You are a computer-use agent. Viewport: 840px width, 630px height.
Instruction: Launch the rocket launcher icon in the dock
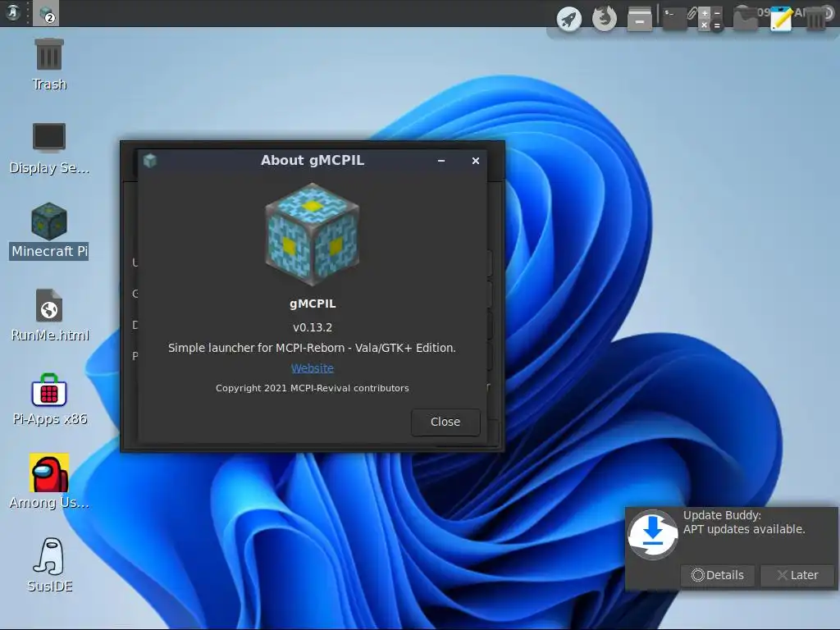coord(569,20)
